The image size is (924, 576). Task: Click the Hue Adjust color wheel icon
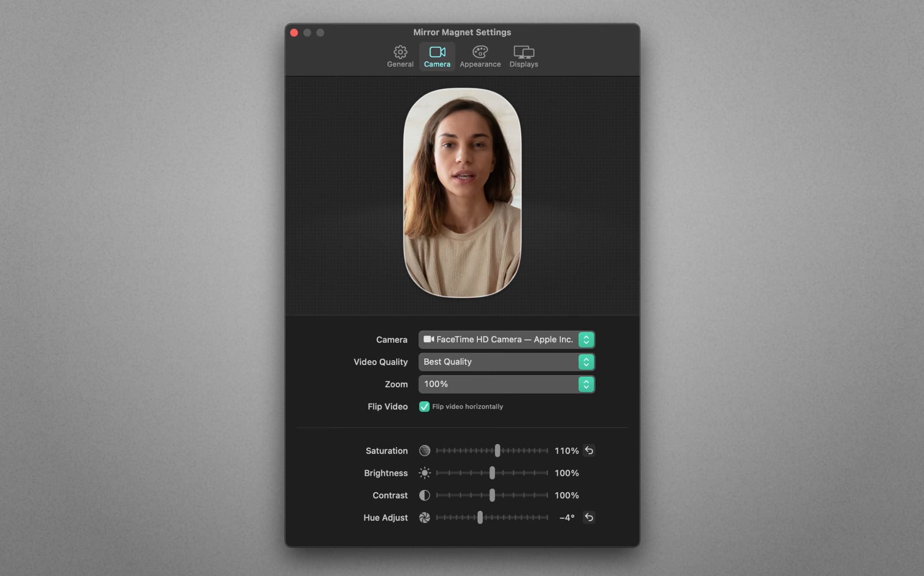pos(424,517)
